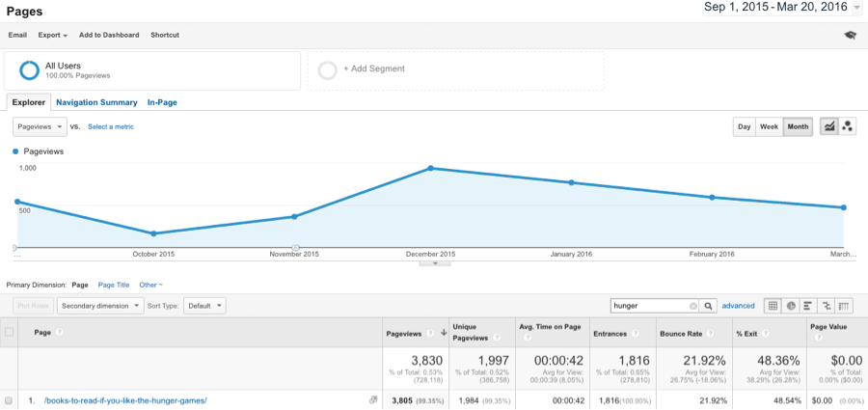The height and width of the screenshot is (410, 868).
Task: Run search with the magnifier icon
Action: pos(709,306)
